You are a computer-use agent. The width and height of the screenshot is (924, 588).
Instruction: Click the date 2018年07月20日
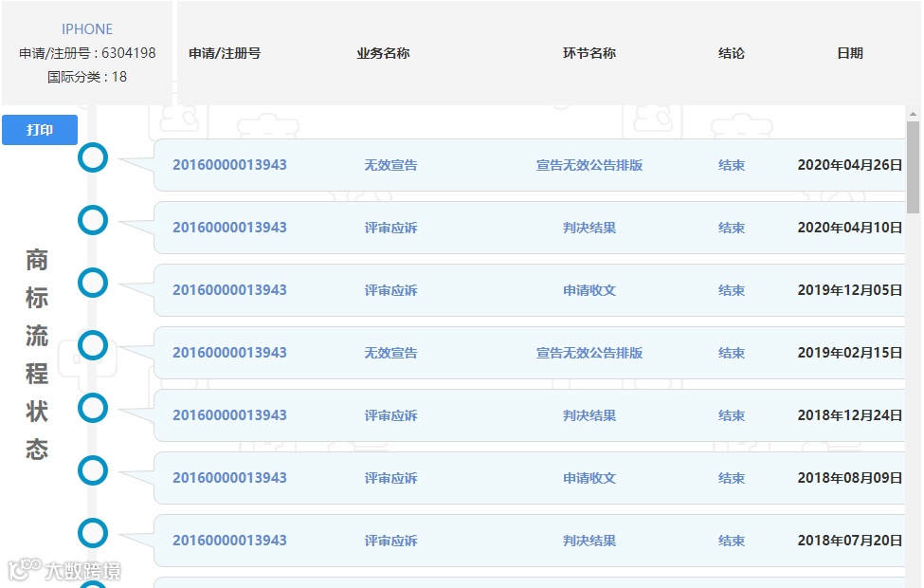pyautogui.click(x=850, y=541)
